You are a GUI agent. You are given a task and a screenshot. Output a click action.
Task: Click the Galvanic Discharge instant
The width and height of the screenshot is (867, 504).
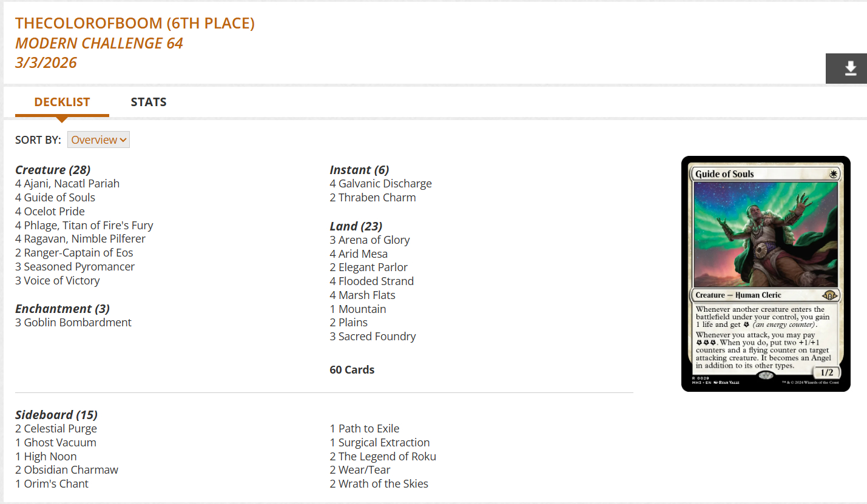pos(385,184)
